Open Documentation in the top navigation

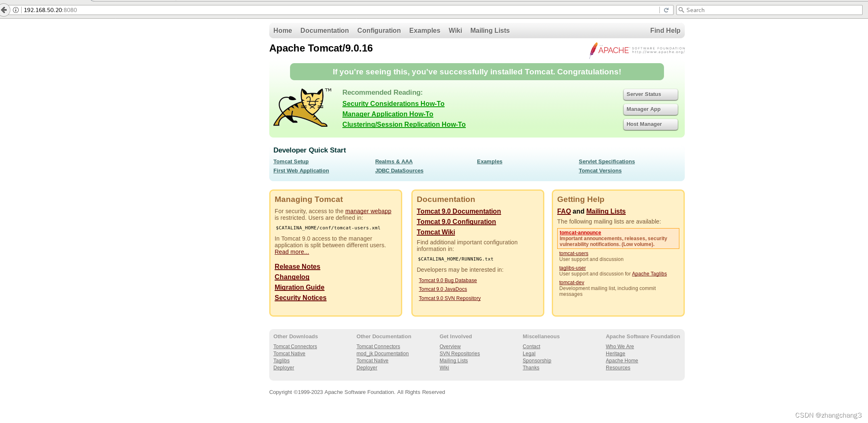pyautogui.click(x=325, y=30)
